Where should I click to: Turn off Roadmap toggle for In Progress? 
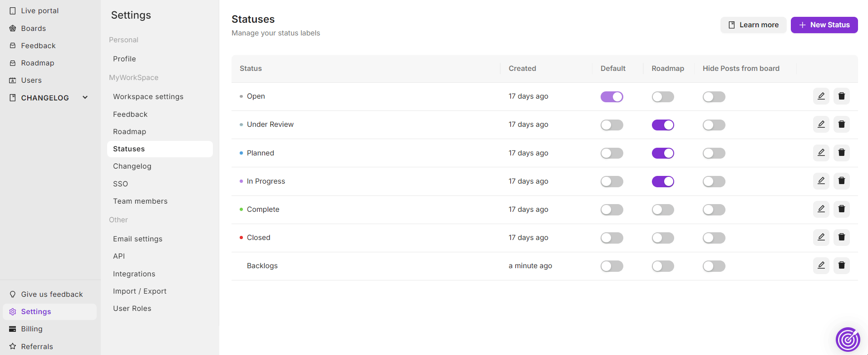663,181
